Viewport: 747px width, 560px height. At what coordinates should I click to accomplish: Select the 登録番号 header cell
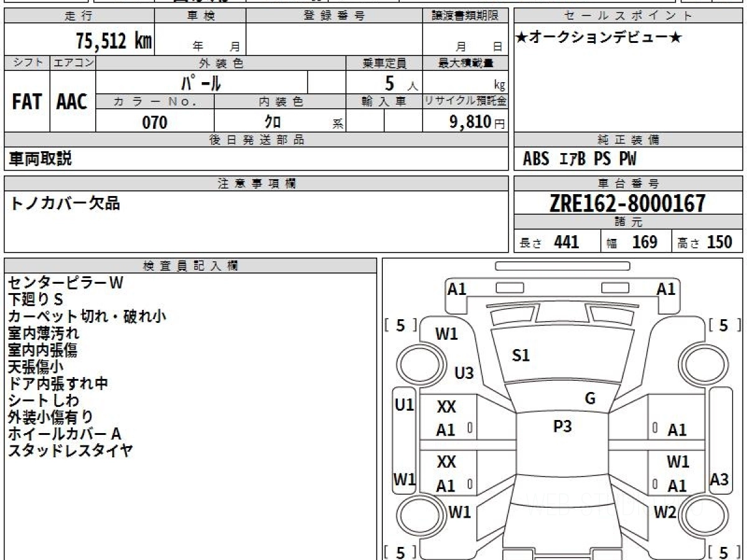coord(334,16)
